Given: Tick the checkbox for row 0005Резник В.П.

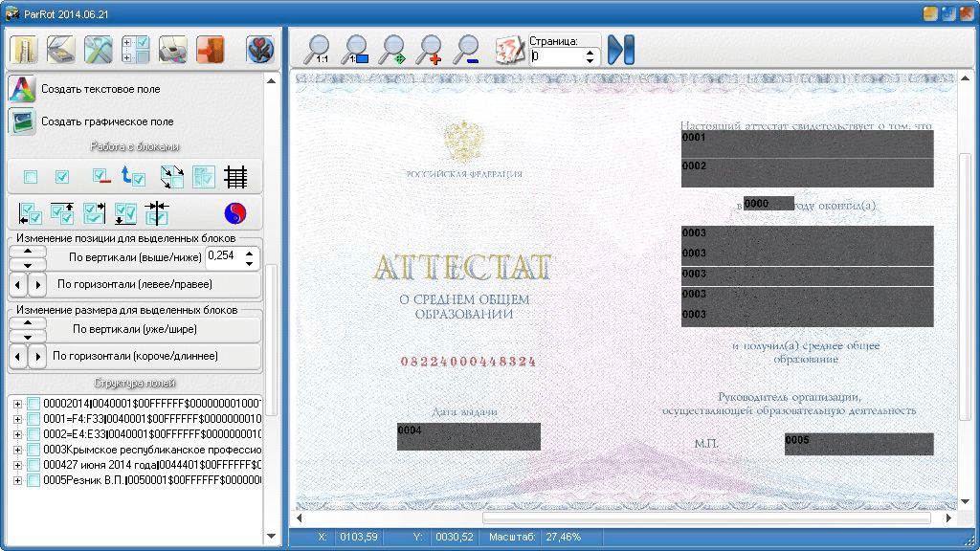Looking at the screenshot, I should (x=33, y=480).
